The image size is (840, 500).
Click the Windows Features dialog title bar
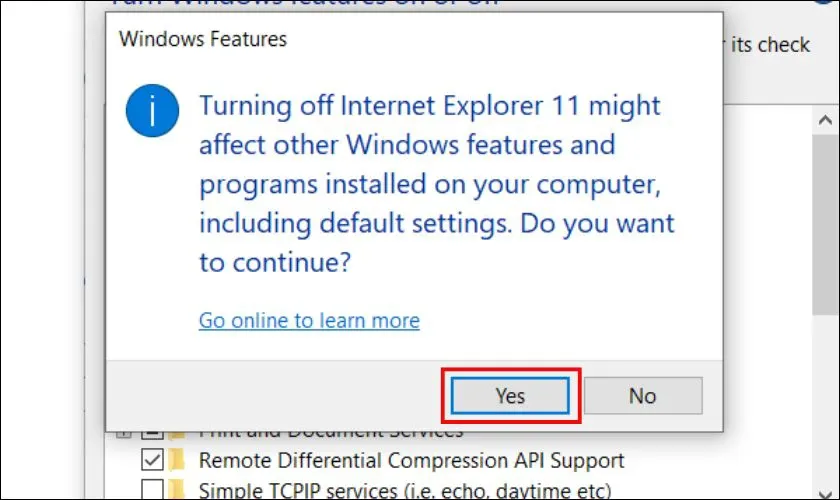400,40
